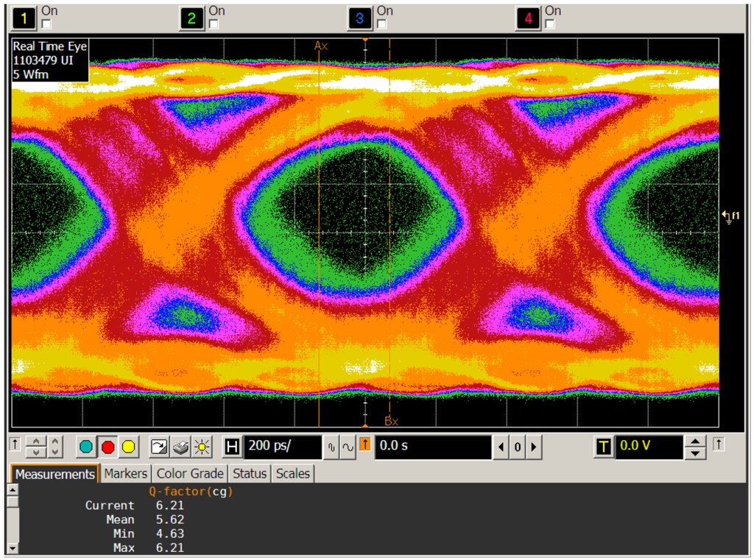Screen dimensions: 754x560
Task: Select the red waveform color swatch
Action: pyautogui.click(x=108, y=447)
